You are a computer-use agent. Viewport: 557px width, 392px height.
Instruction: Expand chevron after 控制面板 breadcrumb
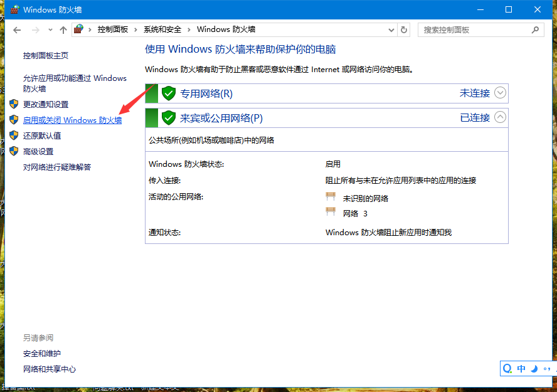click(135, 30)
